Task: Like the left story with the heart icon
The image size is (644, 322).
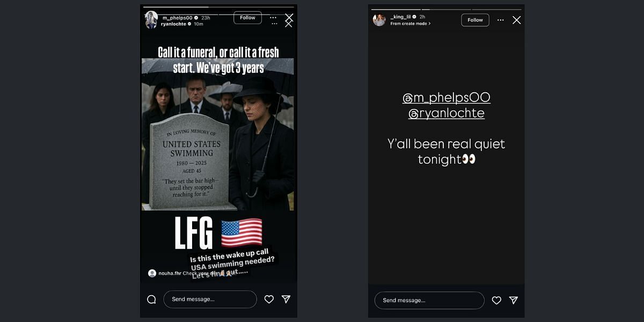Action: (269, 299)
